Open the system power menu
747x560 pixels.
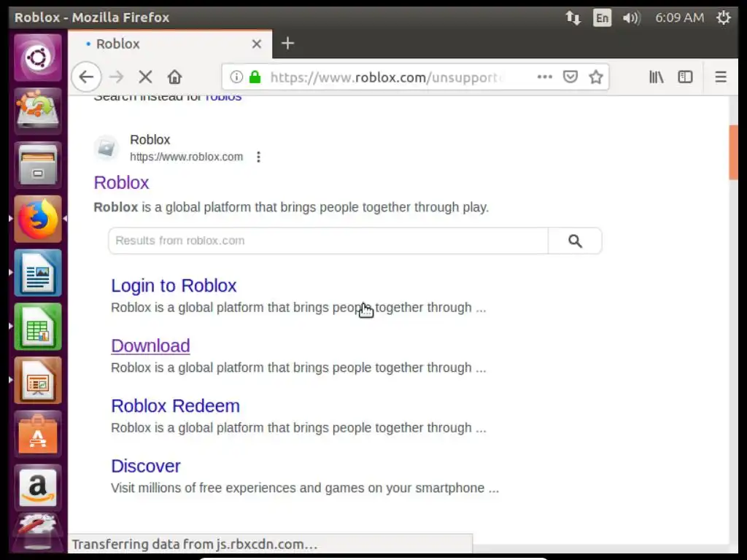(x=723, y=17)
